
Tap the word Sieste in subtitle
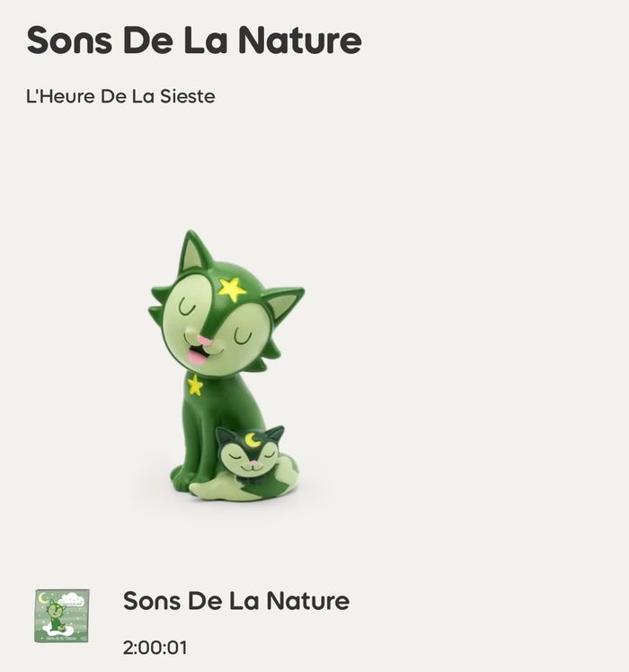pyautogui.click(x=188, y=96)
